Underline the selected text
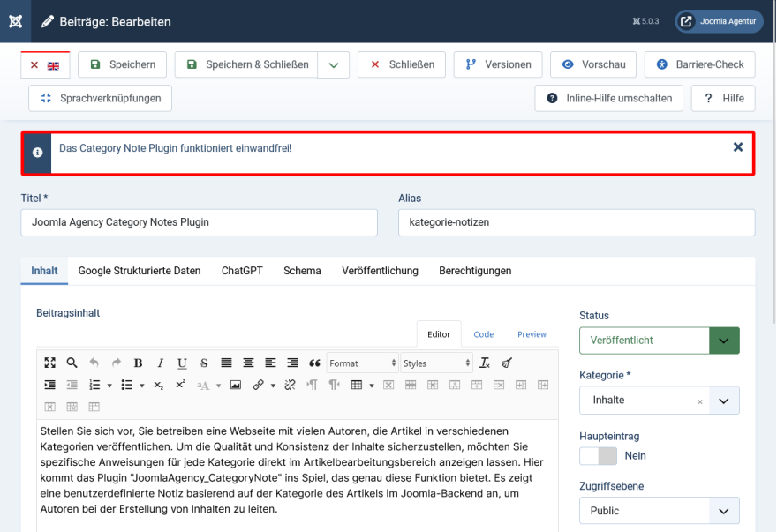 tap(182, 363)
